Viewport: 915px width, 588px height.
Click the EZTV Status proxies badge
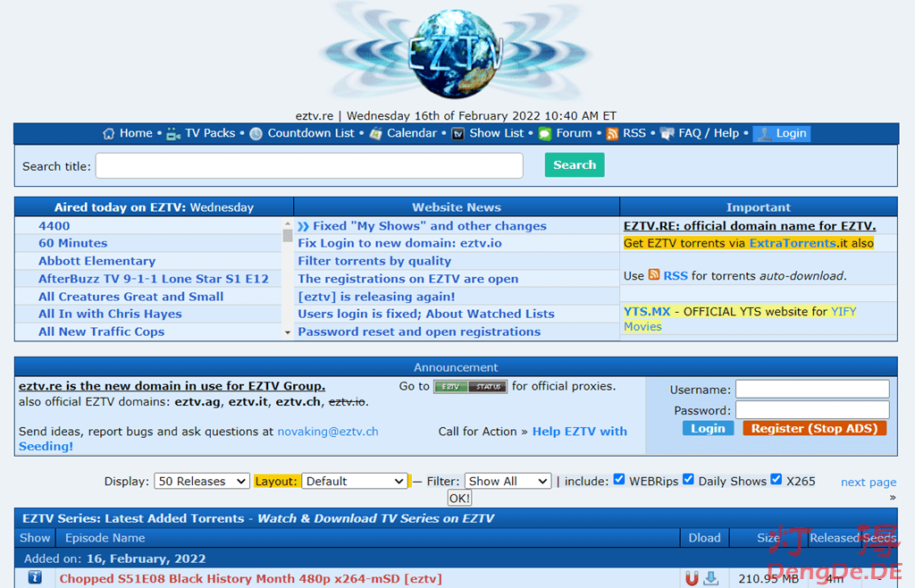point(470,386)
